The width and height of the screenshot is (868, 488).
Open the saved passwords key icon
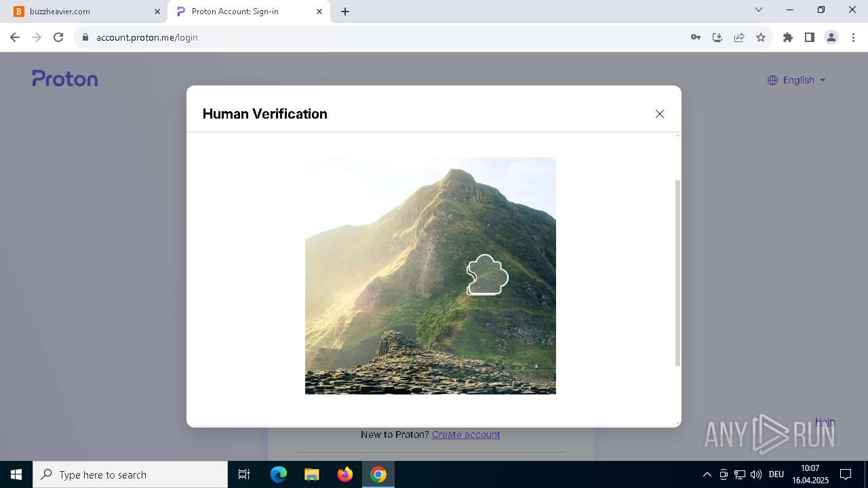click(696, 37)
